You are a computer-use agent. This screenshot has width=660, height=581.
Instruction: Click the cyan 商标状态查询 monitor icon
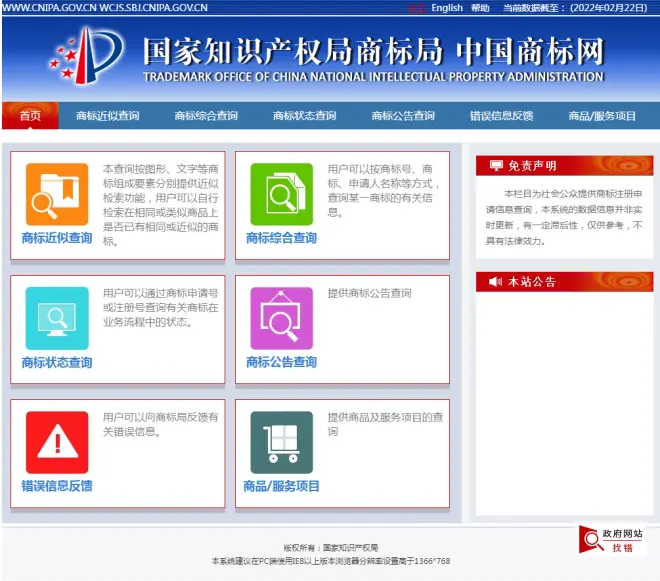click(x=57, y=318)
